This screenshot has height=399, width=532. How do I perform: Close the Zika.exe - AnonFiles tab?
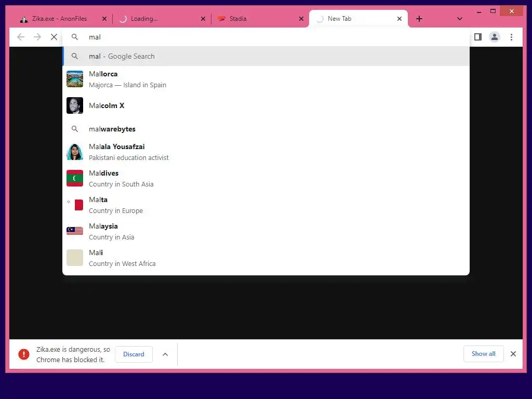click(104, 19)
